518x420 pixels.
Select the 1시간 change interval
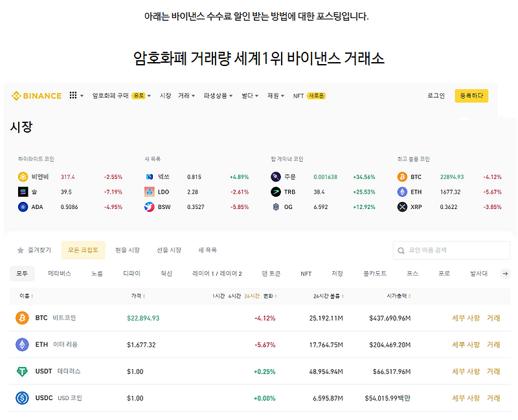pyautogui.click(x=218, y=296)
